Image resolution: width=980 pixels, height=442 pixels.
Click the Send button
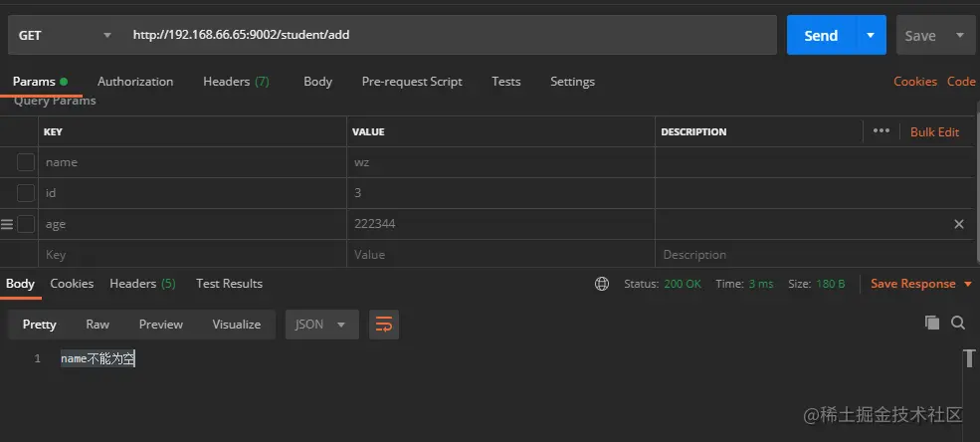tap(821, 35)
